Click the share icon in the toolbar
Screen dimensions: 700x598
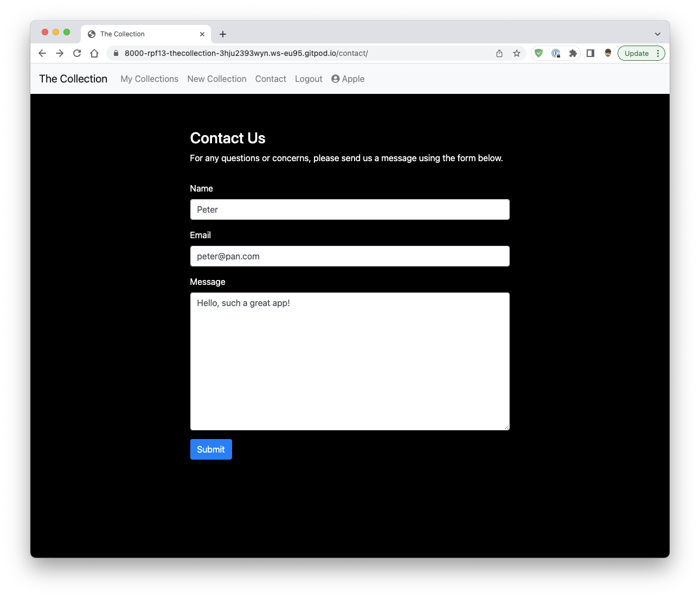(499, 53)
